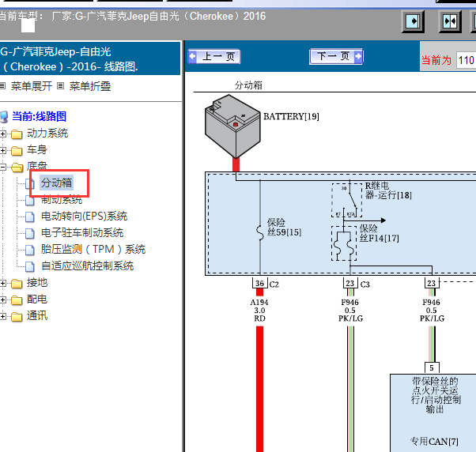Click the collapse-arrows panel icon in header
Viewport: 476px width, 452px height.
tap(450, 21)
